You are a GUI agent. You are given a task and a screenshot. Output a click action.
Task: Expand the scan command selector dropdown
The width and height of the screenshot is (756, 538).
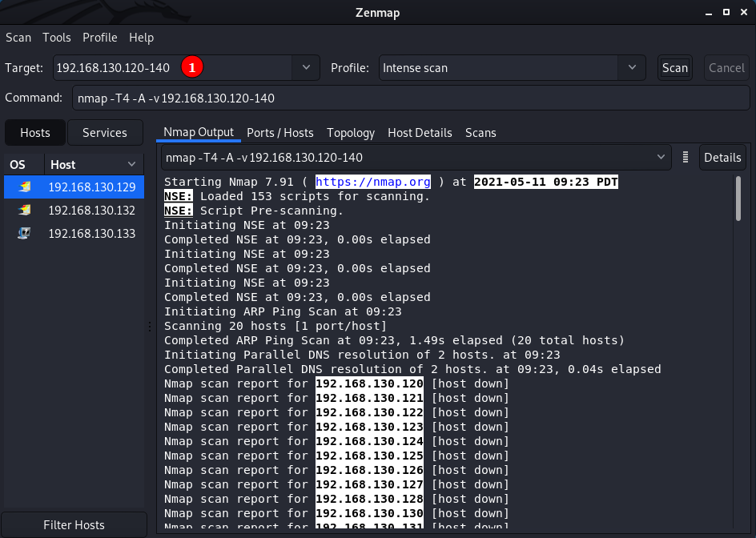[x=661, y=157]
